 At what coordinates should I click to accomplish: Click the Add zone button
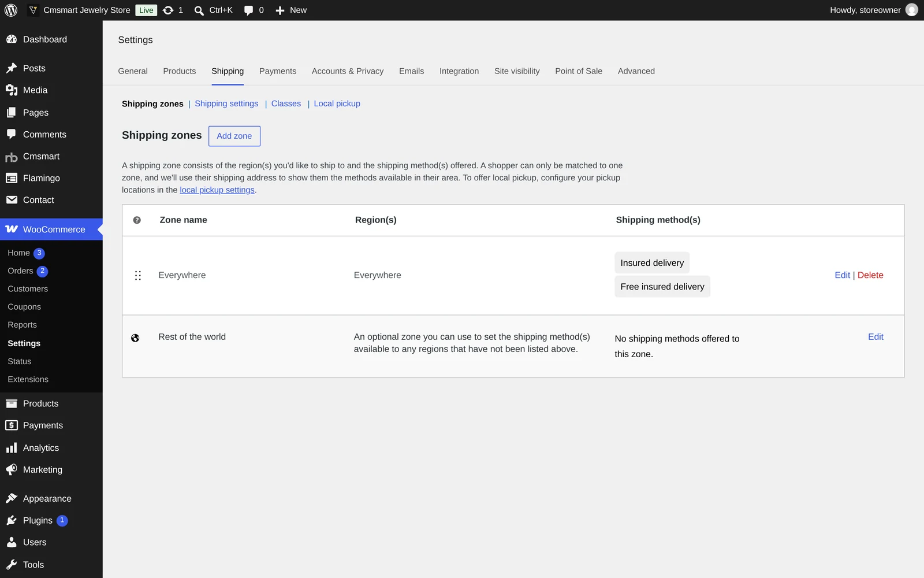point(234,136)
